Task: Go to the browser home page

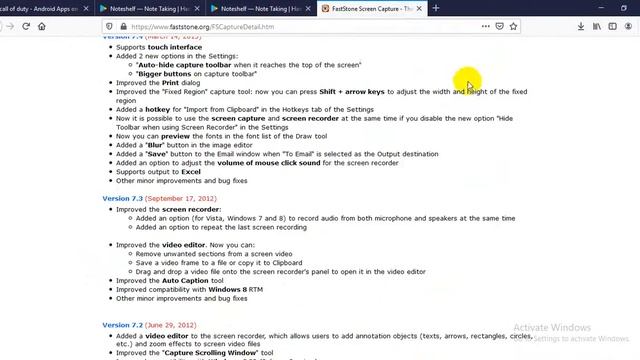Action: pos(42,27)
